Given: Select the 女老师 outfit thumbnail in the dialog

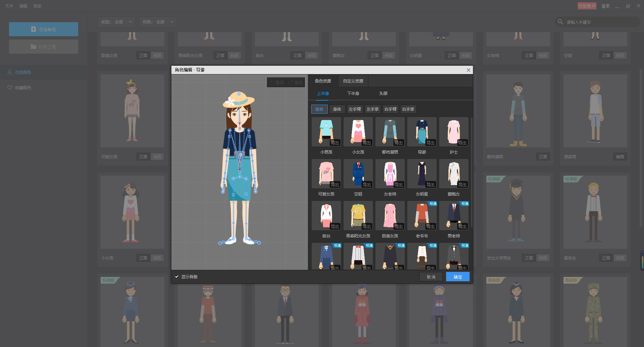Looking at the screenshot, I should [x=390, y=174].
